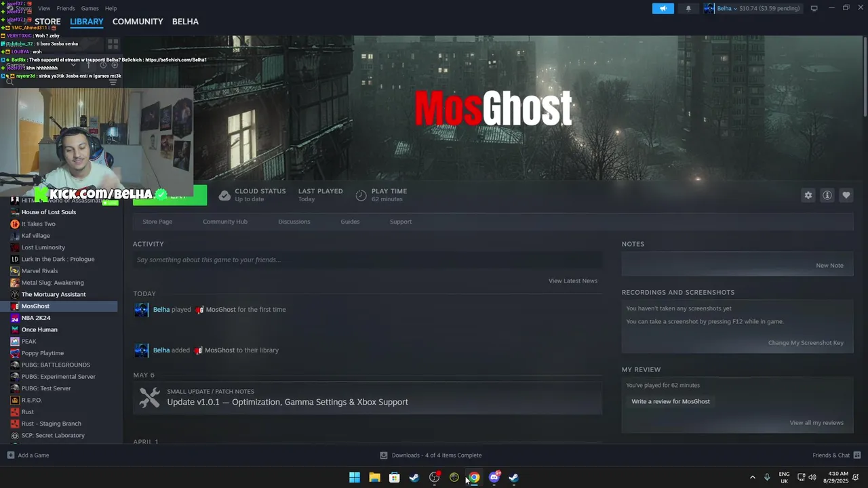Screen dimensions: 868x488
Task: Click the NBA 2K24 game icon
Action: click(15, 318)
